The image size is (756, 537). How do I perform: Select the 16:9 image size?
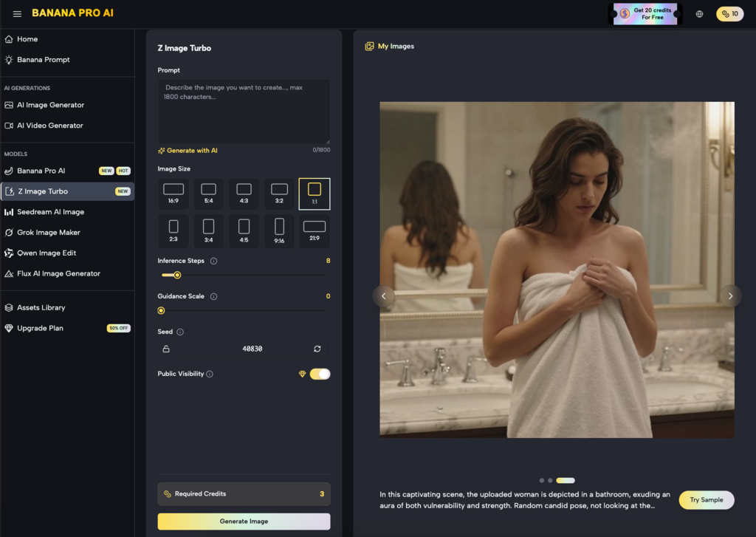[173, 194]
